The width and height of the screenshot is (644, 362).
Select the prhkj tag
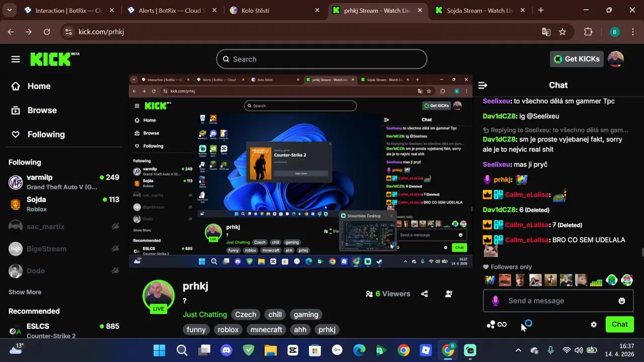coord(327,330)
